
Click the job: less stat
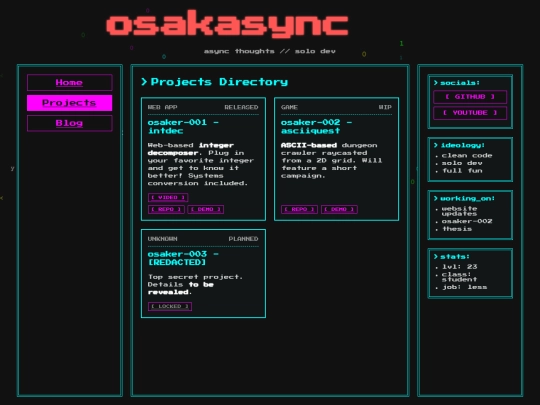464,287
